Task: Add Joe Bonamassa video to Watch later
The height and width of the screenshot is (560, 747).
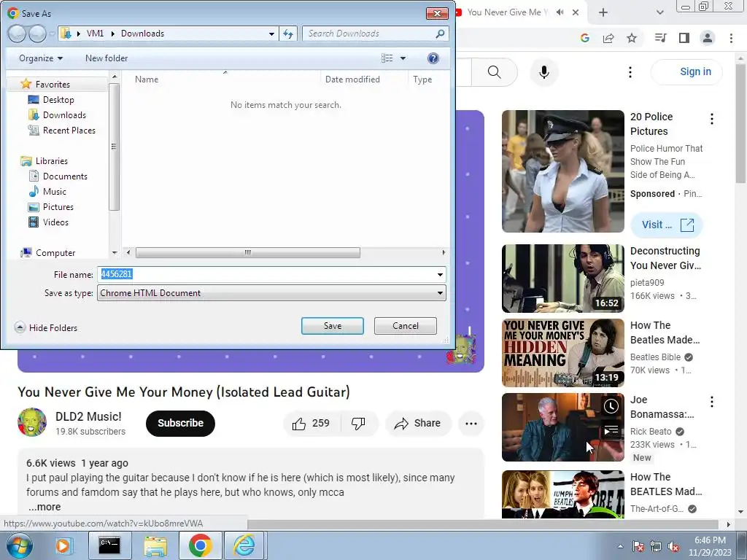Action: (x=611, y=406)
